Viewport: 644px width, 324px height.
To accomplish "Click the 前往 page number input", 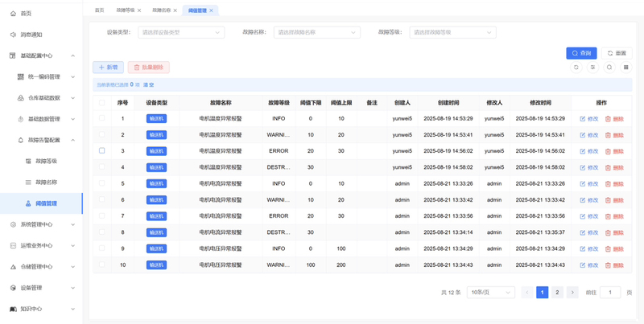I will (610, 293).
